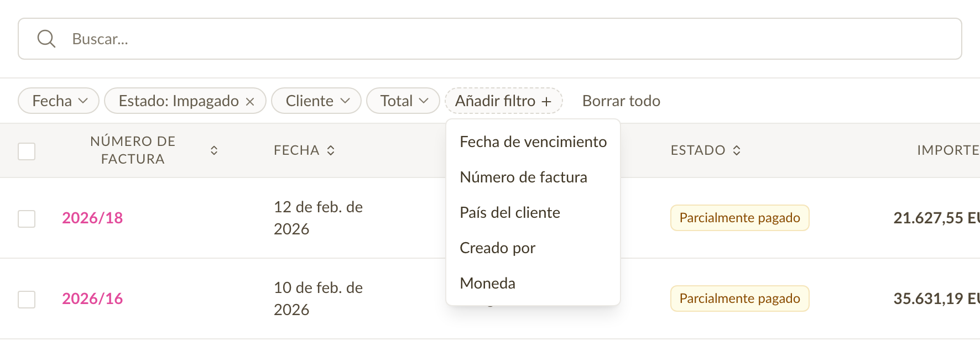
Task: Choose Moneda filter option
Action: click(533, 283)
